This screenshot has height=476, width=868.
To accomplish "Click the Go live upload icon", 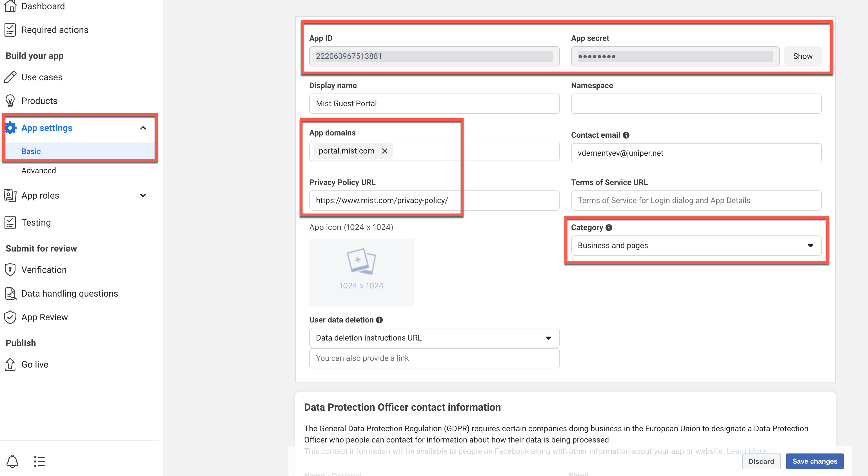I will click(10, 364).
